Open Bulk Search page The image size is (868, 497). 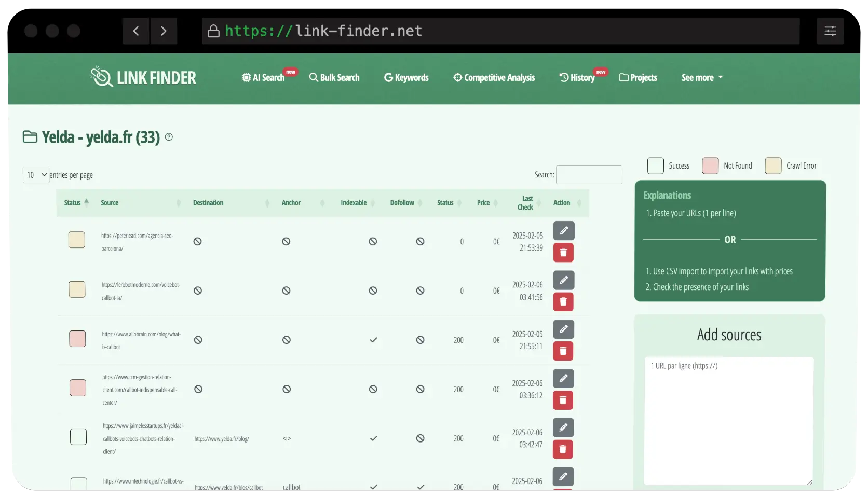(x=334, y=77)
